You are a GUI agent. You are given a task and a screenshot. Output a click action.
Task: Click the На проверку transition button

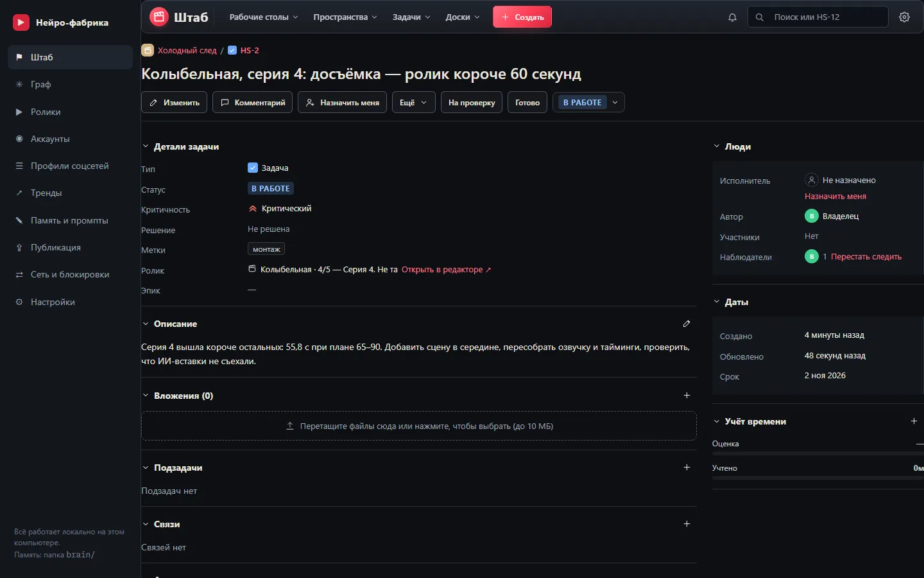point(472,102)
